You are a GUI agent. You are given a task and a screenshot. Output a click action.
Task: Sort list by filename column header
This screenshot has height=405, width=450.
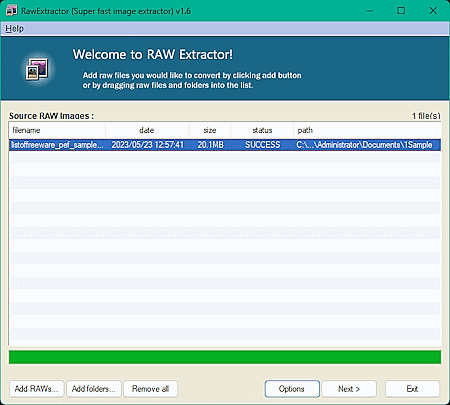[x=57, y=130]
